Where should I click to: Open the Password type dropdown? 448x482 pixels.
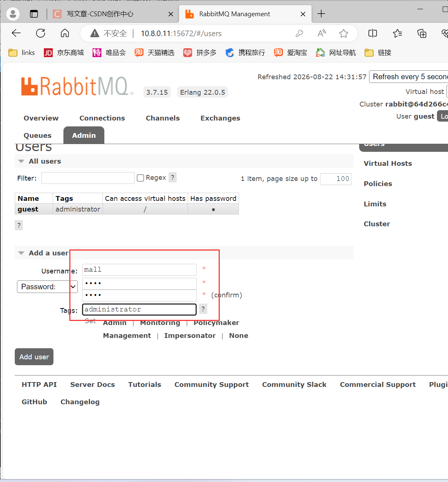(47, 287)
